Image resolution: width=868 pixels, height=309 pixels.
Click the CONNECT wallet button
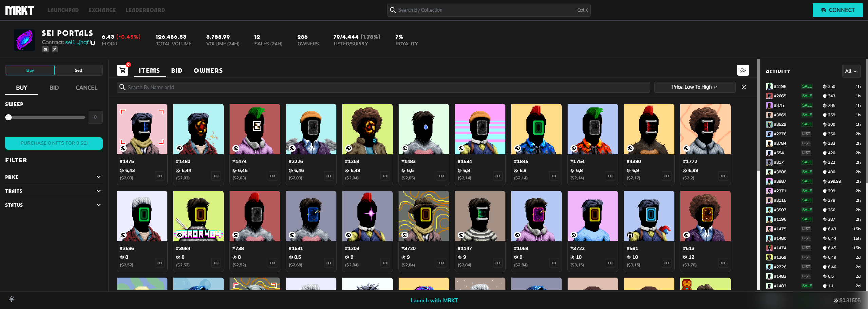pos(837,10)
